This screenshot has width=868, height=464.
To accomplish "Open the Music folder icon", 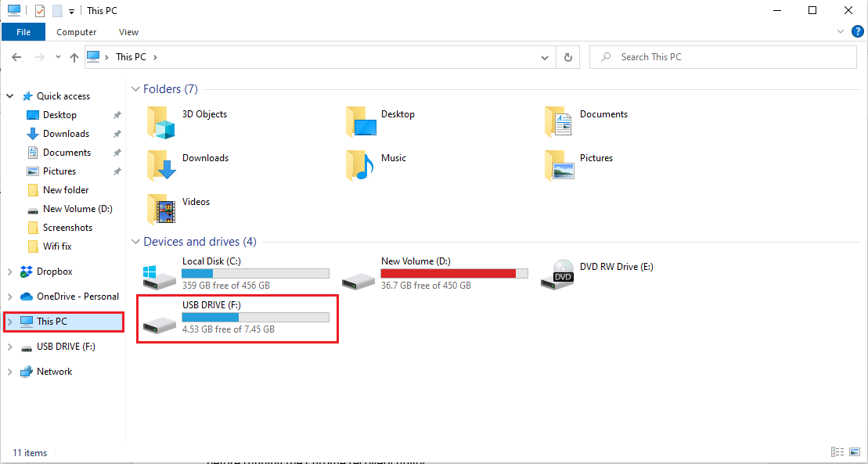I will (360, 166).
